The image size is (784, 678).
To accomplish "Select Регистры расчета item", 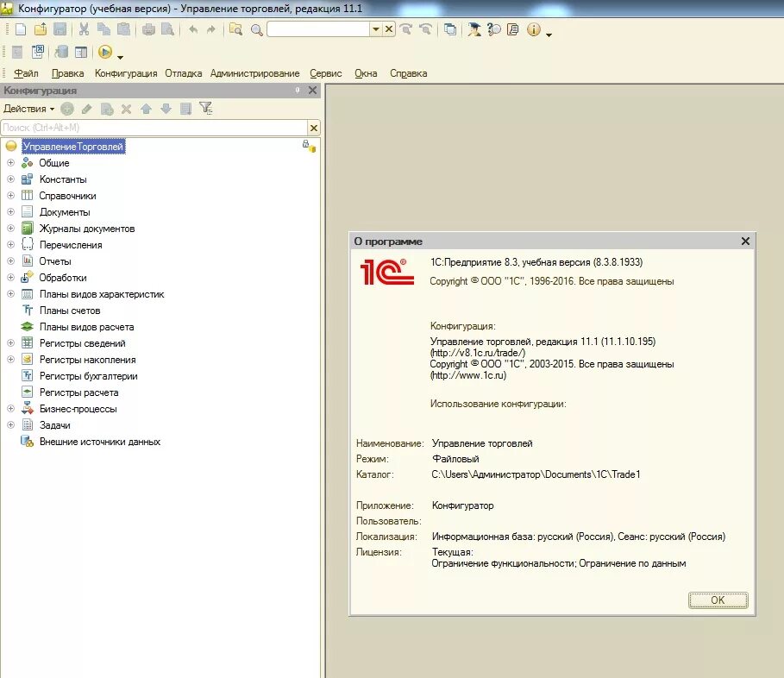I will pyautogui.click(x=79, y=392).
